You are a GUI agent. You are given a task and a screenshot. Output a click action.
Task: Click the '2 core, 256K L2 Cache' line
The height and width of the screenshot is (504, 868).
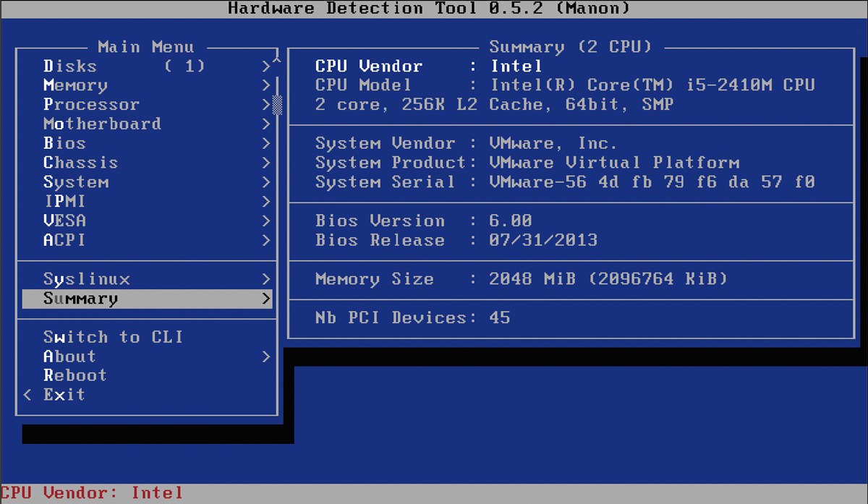(494, 105)
